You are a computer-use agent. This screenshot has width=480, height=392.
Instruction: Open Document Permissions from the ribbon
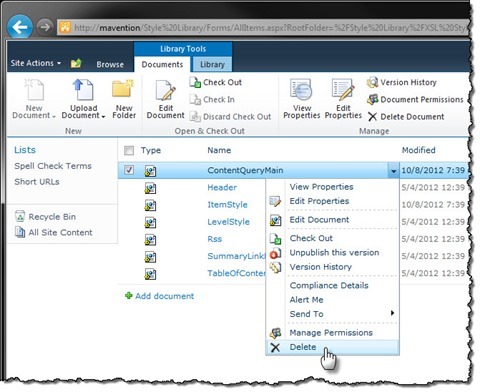[415, 99]
